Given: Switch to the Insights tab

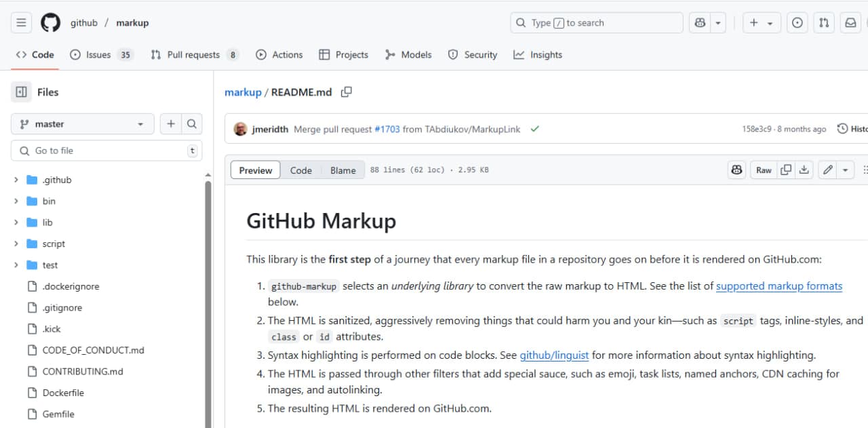Looking at the screenshot, I should (x=538, y=55).
